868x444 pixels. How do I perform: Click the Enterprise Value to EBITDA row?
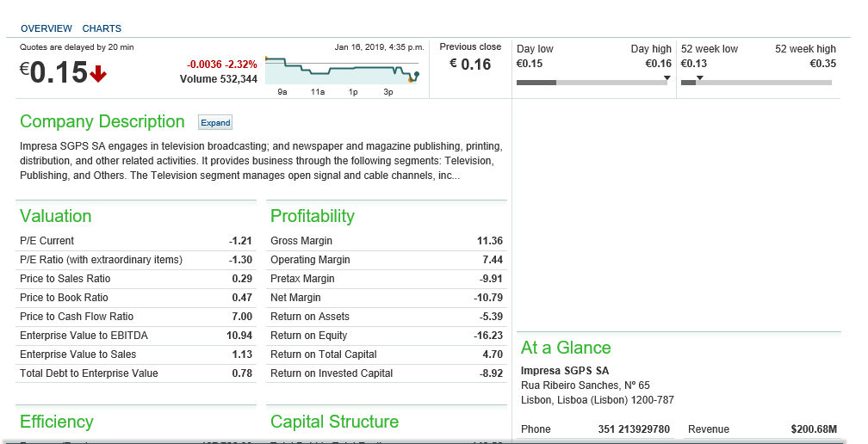tap(135, 336)
